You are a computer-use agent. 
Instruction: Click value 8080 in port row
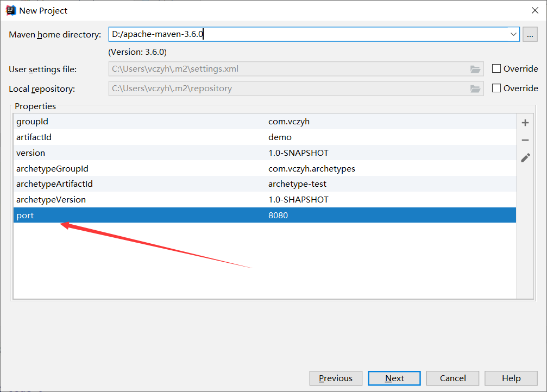click(x=278, y=215)
